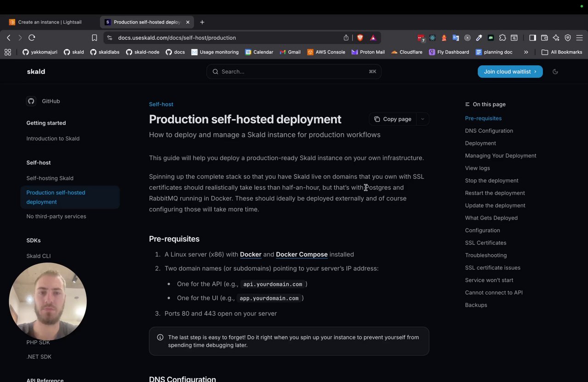The image size is (588, 382).
Task: Follow the Docker Compose link
Action: [x=301, y=254]
